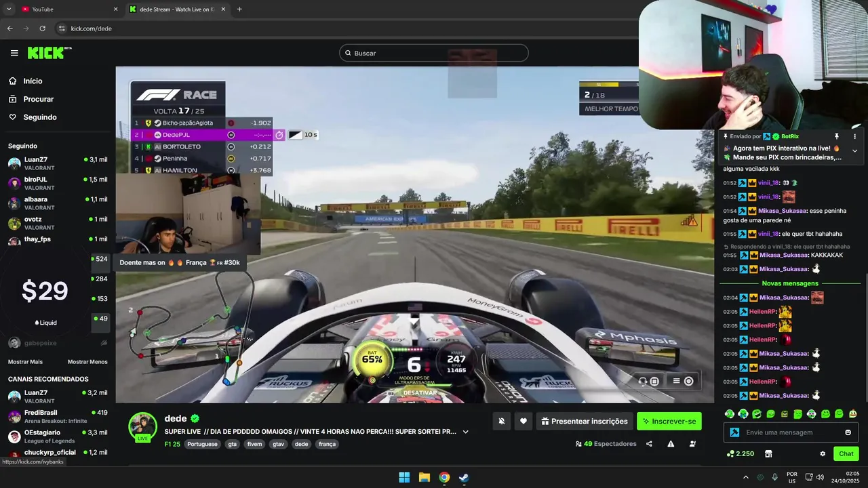
Task: Open the tab search dropdown arrow
Action: click(x=9, y=9)
